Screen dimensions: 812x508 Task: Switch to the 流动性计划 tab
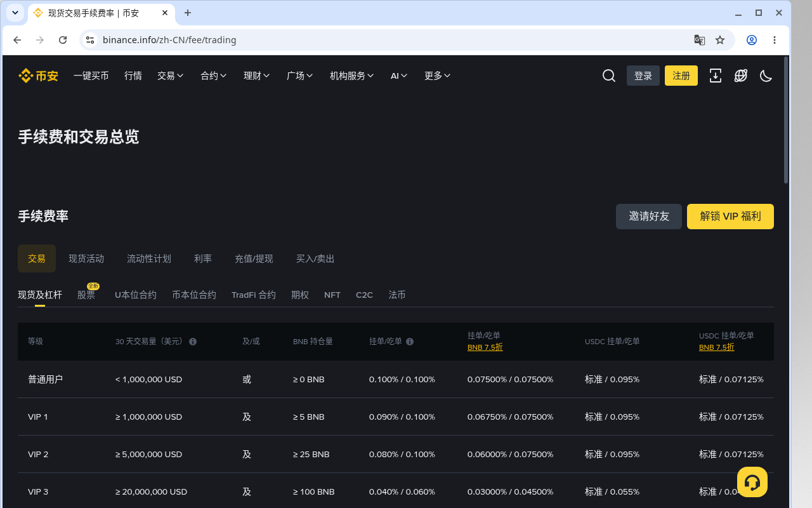click(x=149, y=258)
